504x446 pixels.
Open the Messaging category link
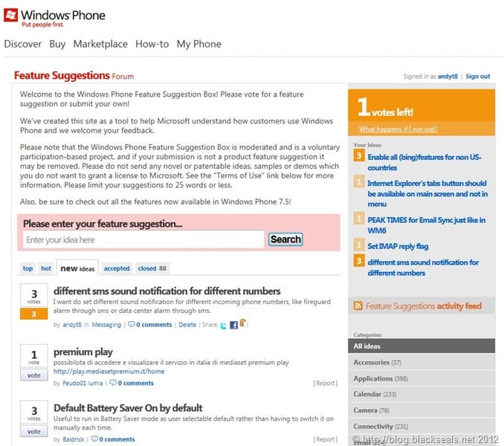point(106,325)
